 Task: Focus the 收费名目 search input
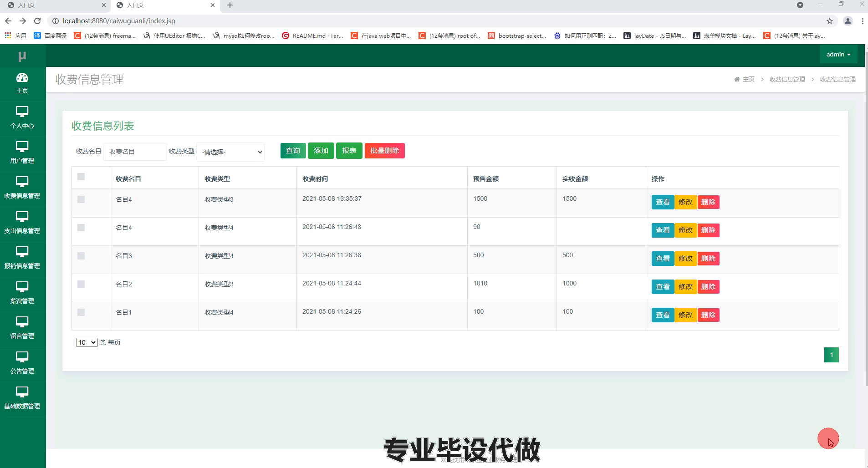pyautogui.click(x=135, y=152)
